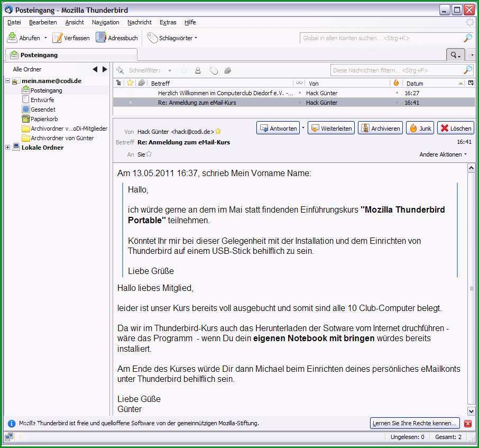Click Verfassen to compose a message
Image resolution: width=479 pixels, height=448 pixels.
[x=71, y=38]
